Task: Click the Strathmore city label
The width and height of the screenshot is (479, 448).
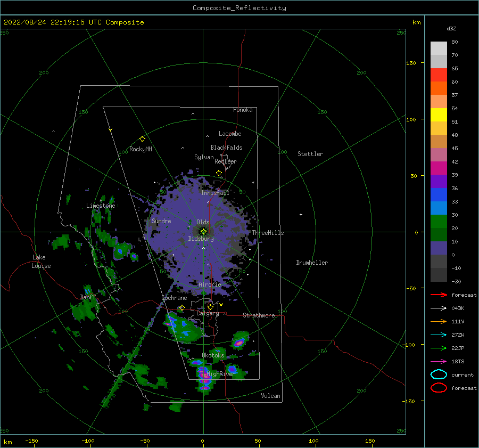Action: 259,315
